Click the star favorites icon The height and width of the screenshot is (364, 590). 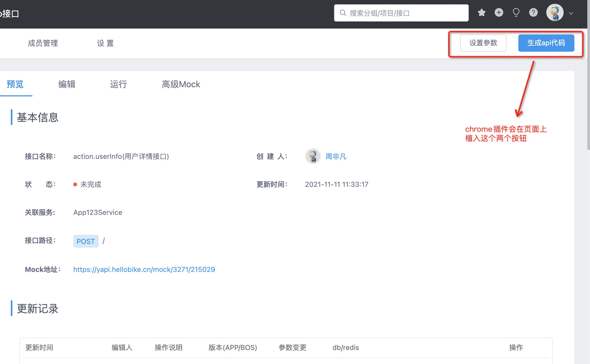(481, 13)
